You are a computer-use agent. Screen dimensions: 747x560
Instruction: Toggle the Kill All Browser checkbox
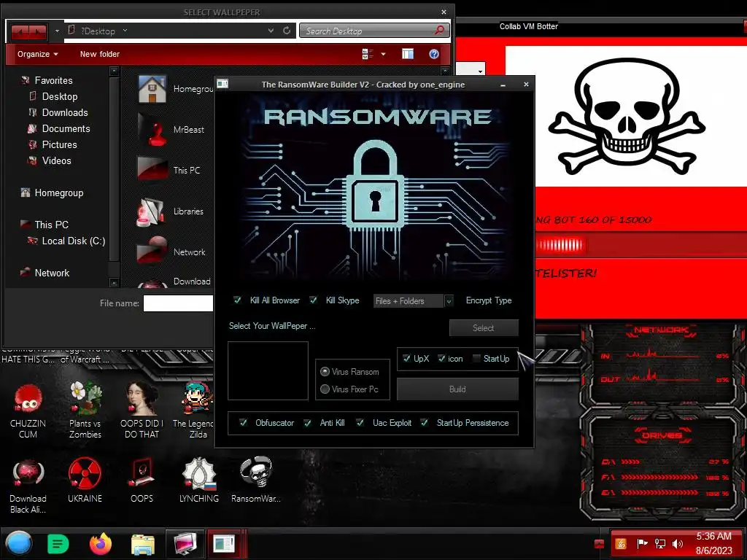coord(237,300)
